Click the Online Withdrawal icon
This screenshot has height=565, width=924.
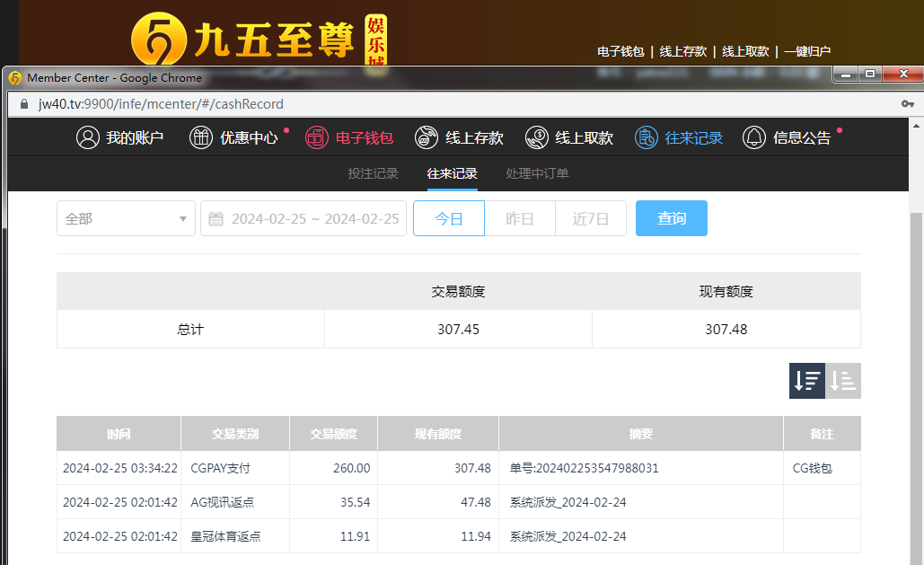[537, 137]
